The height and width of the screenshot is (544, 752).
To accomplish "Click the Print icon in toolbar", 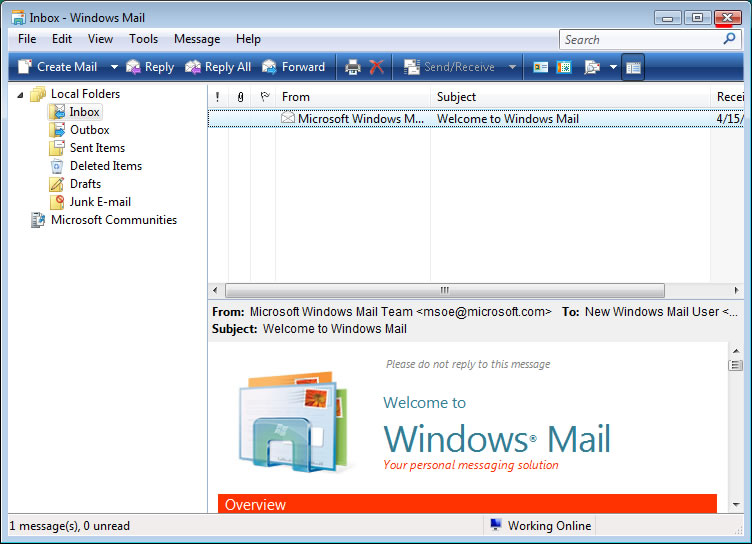I will pyautogui.click(x=352, y=67).
